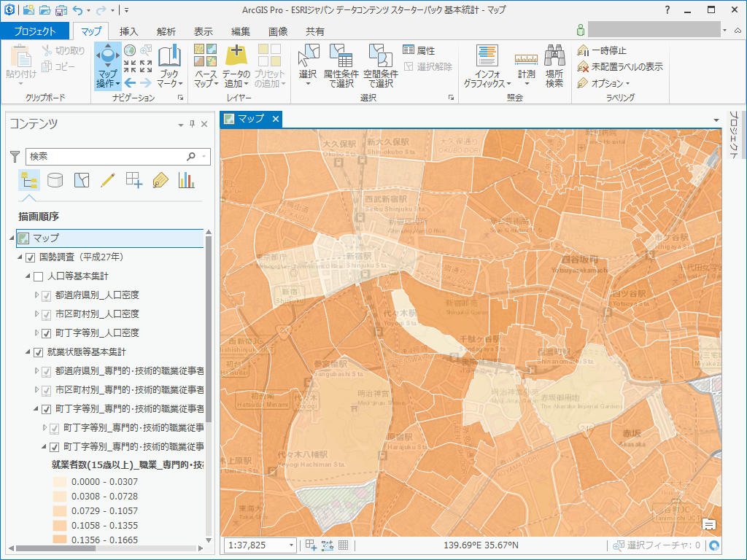Switch to list by data source view

[55, 181]
